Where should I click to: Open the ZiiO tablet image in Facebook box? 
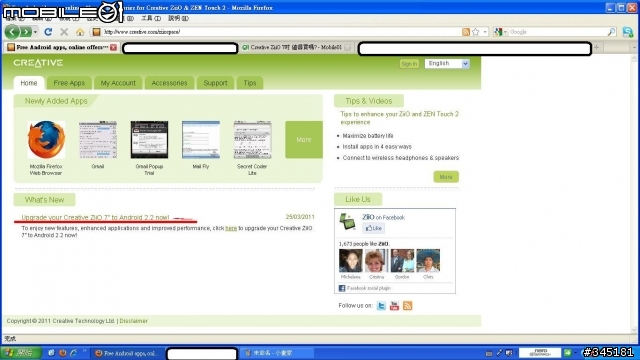tap(347, 222)
